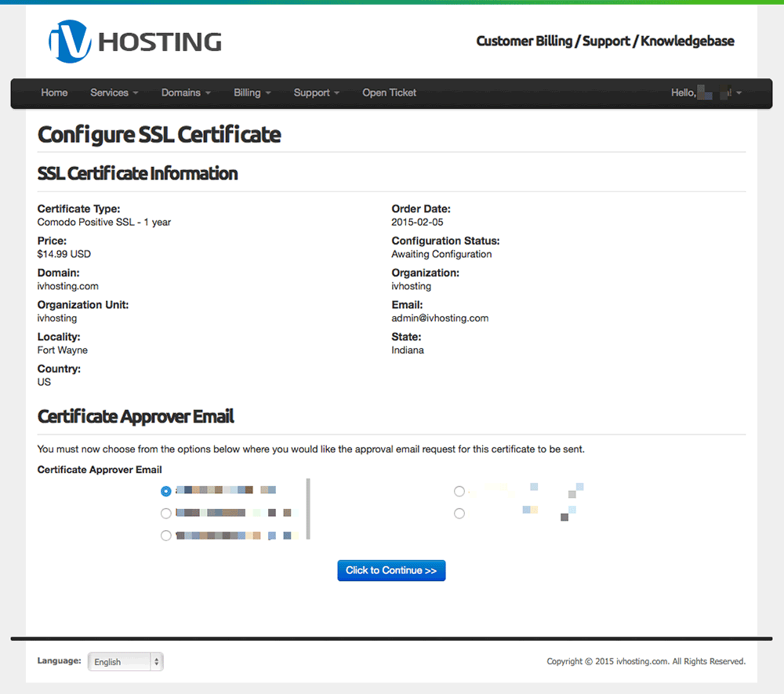Click the ivhosting.com domain value
Viewport: 784px width, 694px height.
coord(68,286)
